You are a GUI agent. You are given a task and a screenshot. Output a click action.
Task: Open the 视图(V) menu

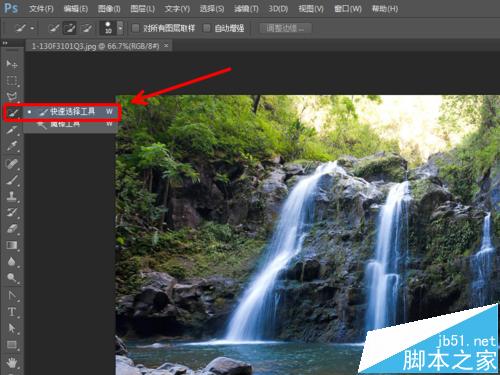[x=311, y=9]
